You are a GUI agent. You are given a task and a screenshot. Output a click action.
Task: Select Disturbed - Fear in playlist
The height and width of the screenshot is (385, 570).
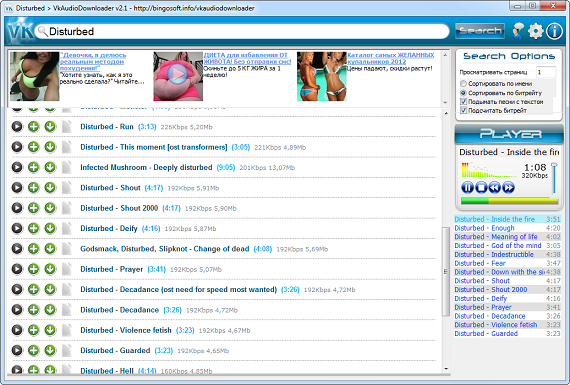click(507, 263)
